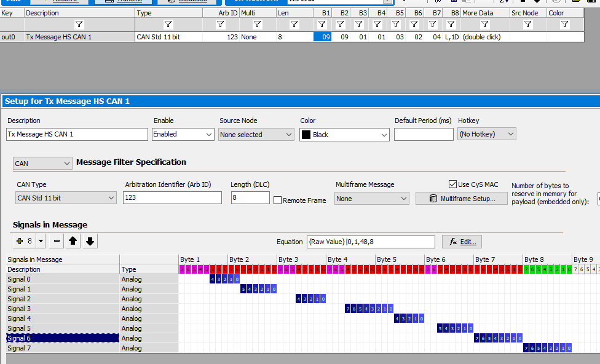Select the Signal 3 row
Screen dimensions: 600x364
pyautogui.click(x=63, y=309)
